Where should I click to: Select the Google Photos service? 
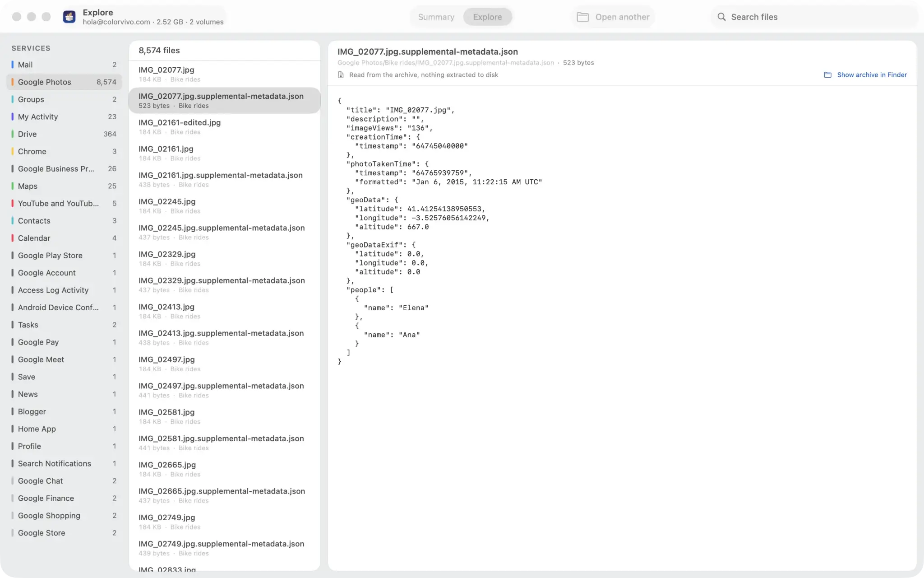(64, 82)
